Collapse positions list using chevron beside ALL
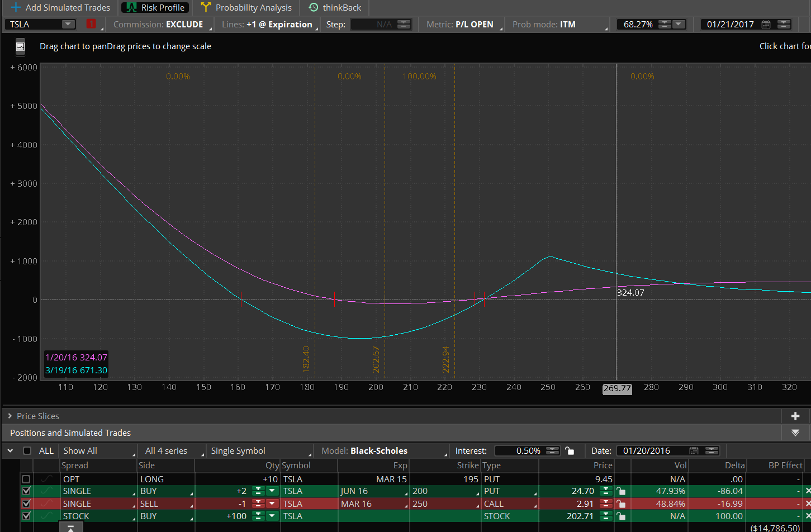 10,451
